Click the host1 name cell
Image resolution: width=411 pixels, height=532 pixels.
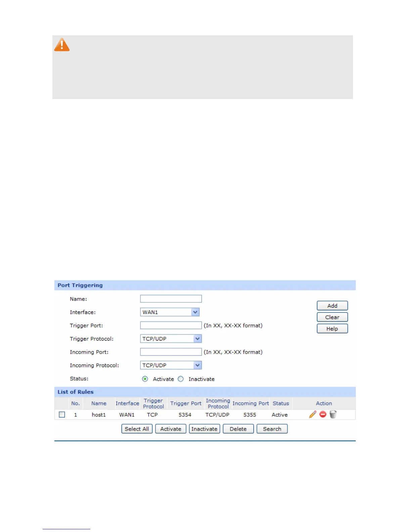(99, 415)
